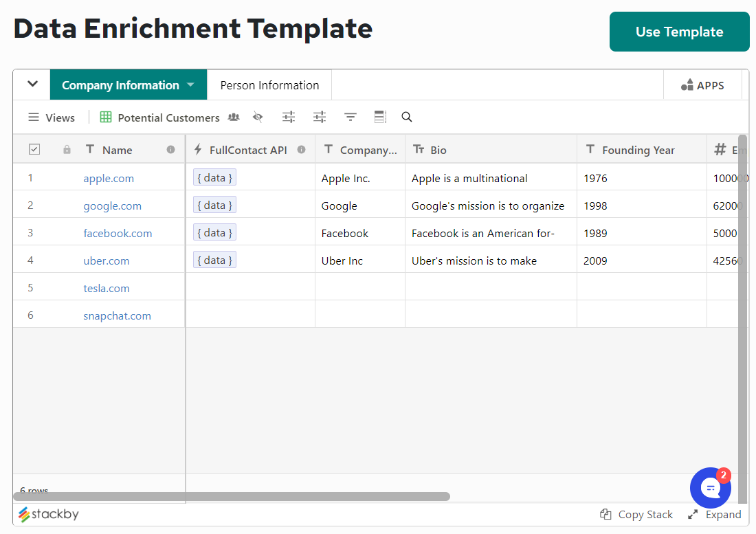This screenshot has height=534, width=756.
Task: Select the checkbox in the header row
Action: click(34, 149)
